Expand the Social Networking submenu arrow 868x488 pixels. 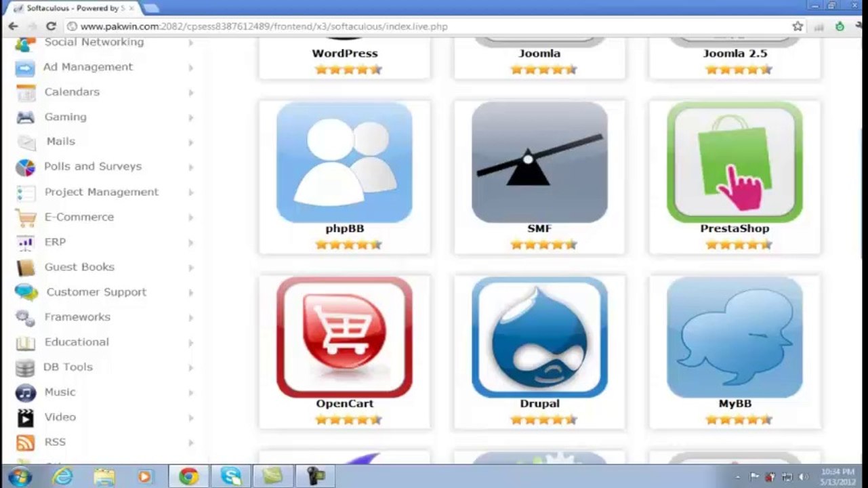[190, 43]
